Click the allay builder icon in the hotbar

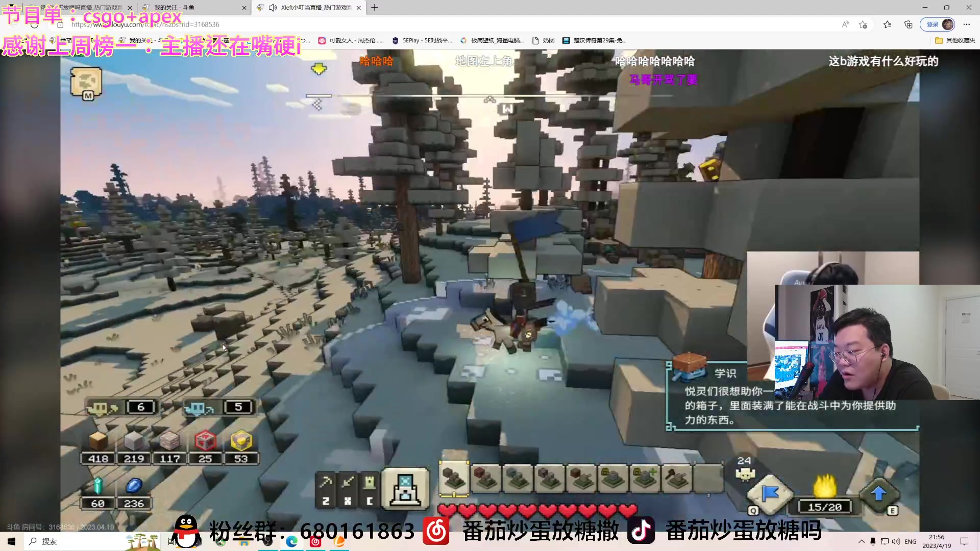405,489
